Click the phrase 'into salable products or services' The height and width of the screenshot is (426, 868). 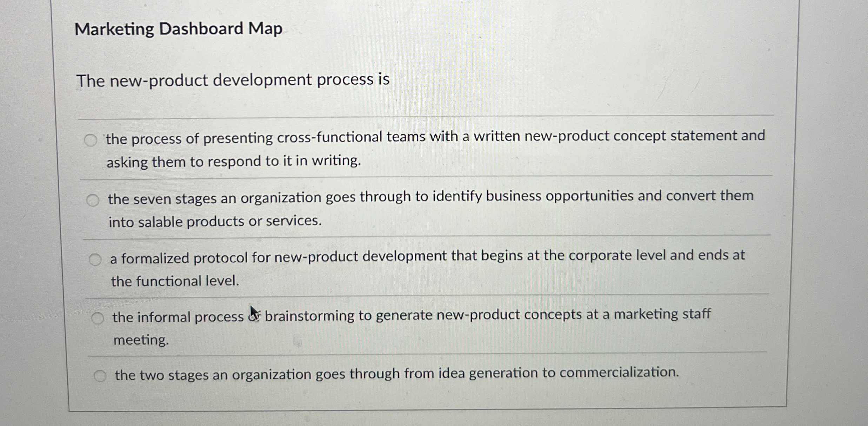click(215, 221)
